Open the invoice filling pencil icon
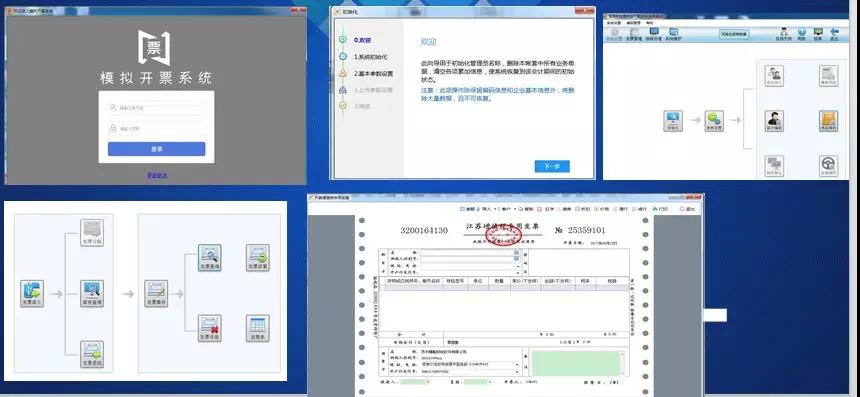This screenshot has width=860, height=397. point(156,293)
